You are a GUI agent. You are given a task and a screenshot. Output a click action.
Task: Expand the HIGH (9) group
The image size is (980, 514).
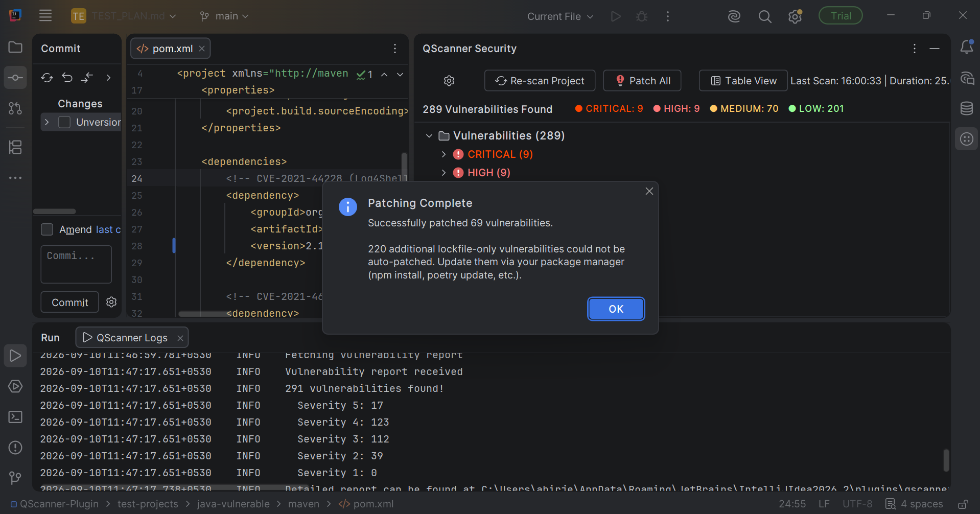click(x=444, y=173)
